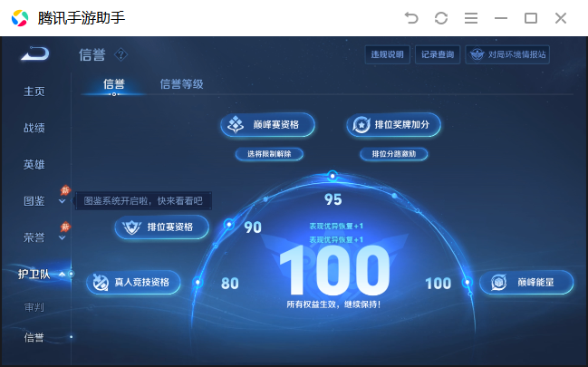Viewport: 588px width, 367px height.
Task: Expand the 荣誉 chevron
Action: (x=63, y=238)
